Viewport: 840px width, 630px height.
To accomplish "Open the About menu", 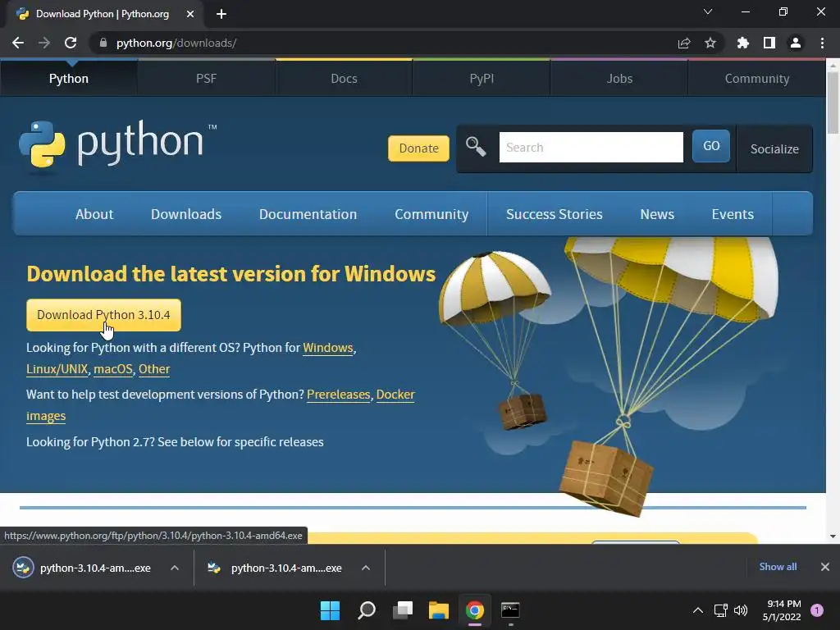I will 94,214.
